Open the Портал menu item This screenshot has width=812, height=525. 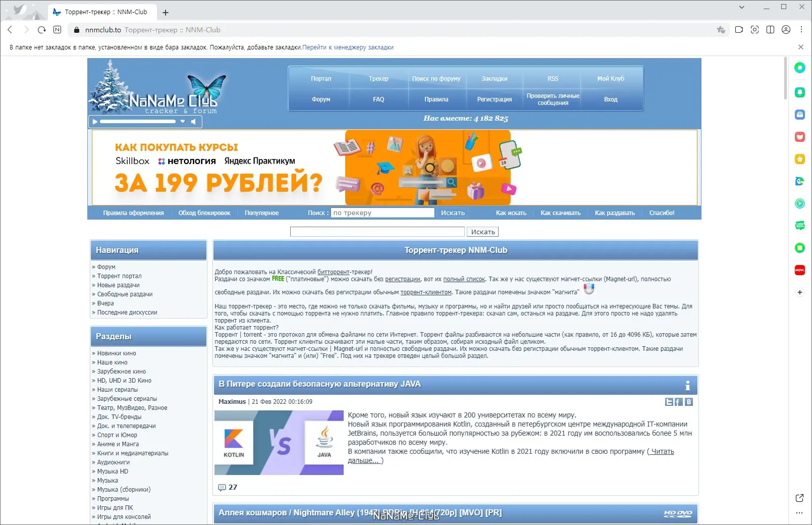point(321,79)
